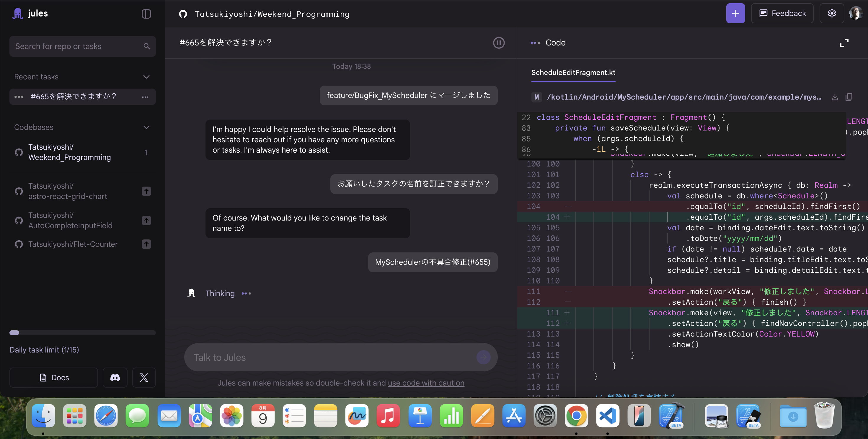Click the Tatsukiyoshi/Weekend_Programming header title

point(272,14)
